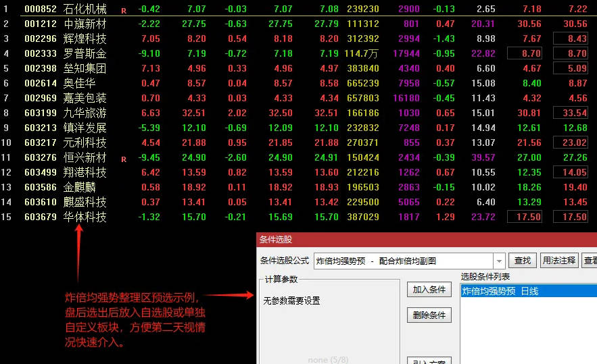
Task: Select stock row 603586 金麒麟
Action: click(x=299, y=187)
